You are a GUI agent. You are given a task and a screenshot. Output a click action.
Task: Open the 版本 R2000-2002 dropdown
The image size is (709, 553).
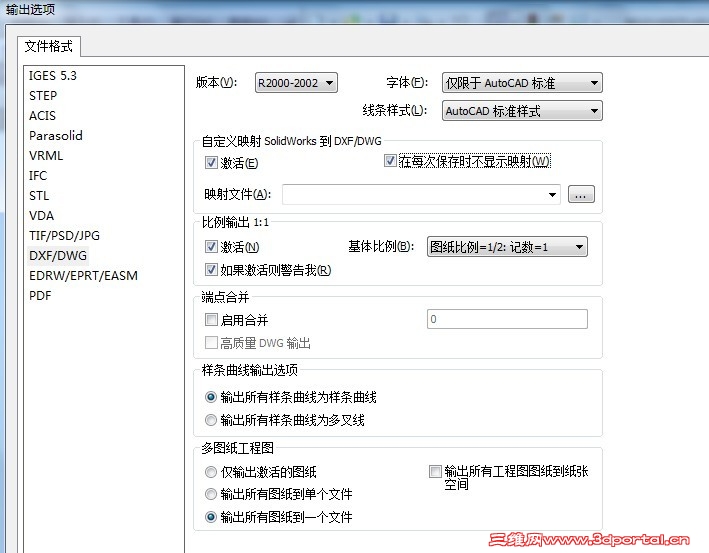coord(296,83)
